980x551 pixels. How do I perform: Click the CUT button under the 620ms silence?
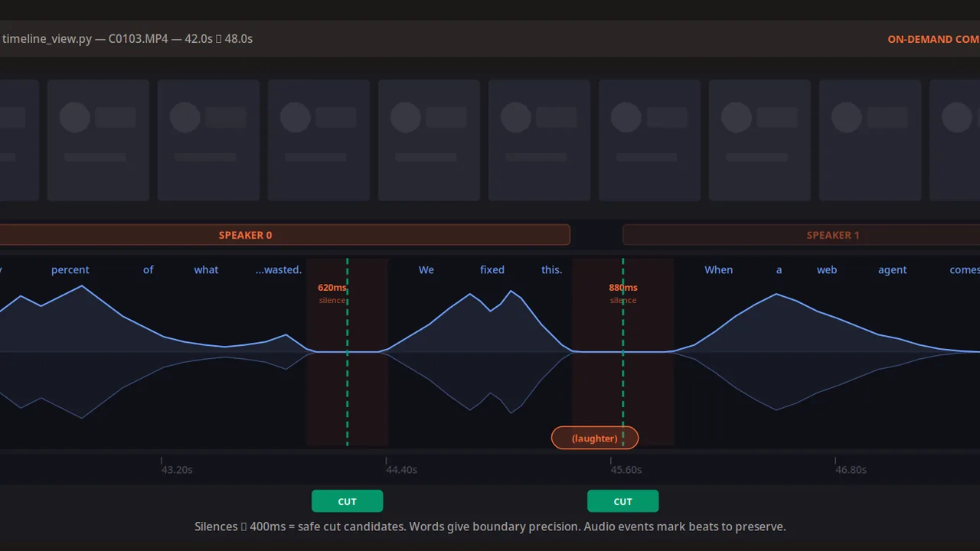pyautogui.click(x=347, y=501)
